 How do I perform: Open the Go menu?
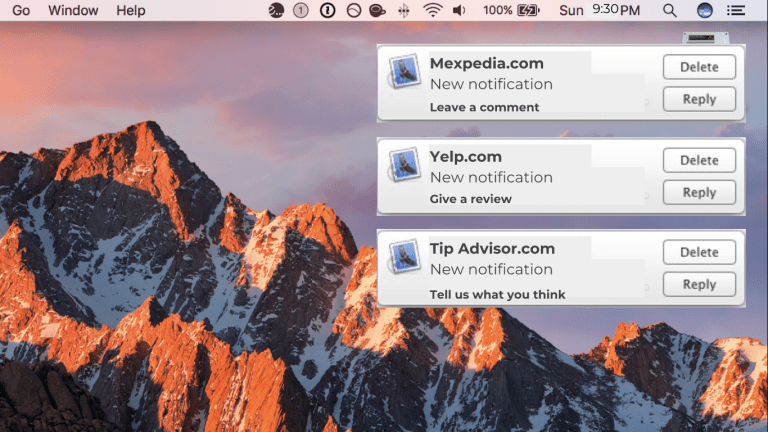click(x=21, y=10)
